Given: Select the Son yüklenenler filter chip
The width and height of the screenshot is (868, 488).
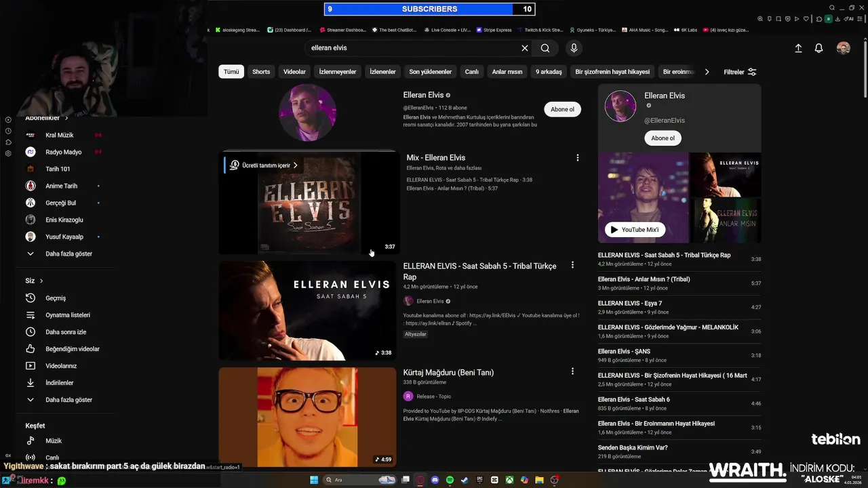Looking at the screenshot, I should pos(431,72).
